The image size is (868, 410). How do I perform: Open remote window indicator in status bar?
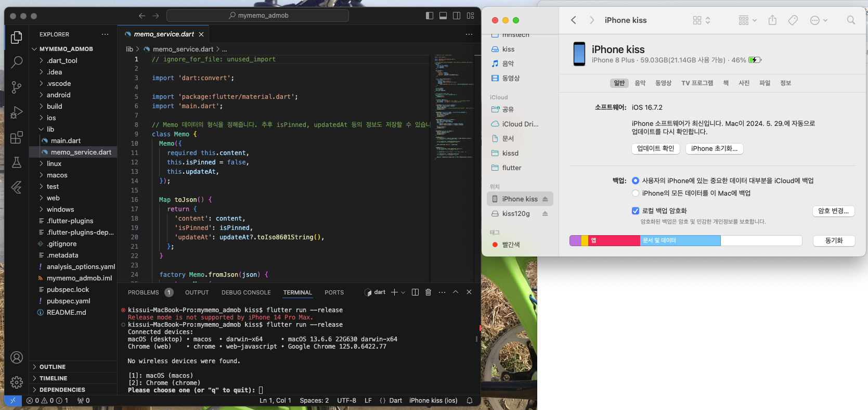point(13,401)
